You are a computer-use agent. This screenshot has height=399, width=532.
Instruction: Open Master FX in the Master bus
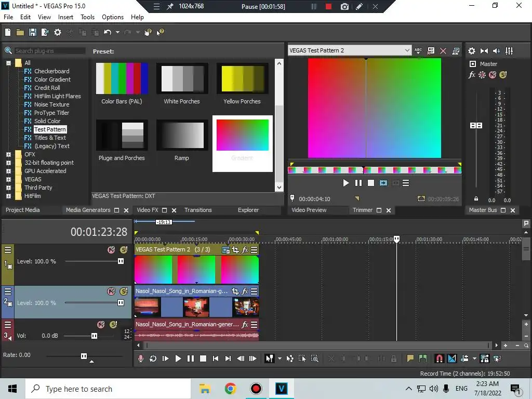tap(472, 75)
